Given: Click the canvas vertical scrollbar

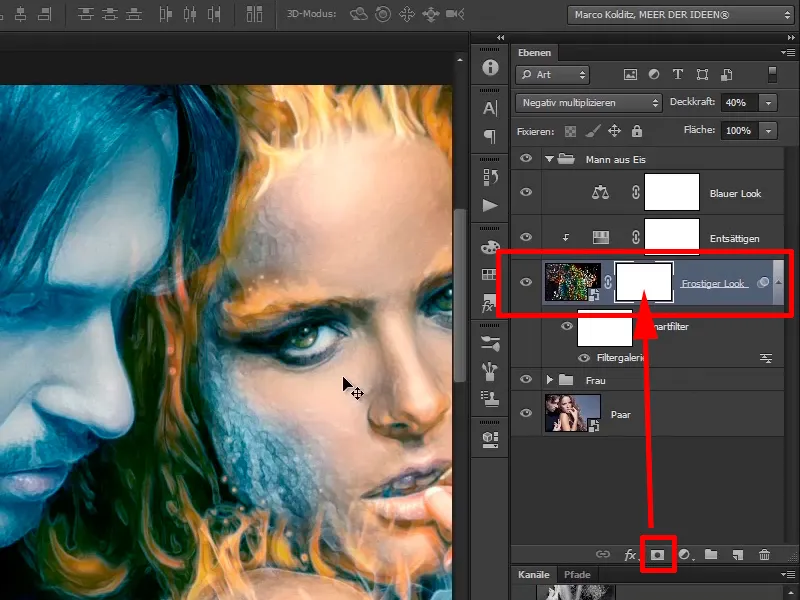Looking at the screenshot, I should click(x=460, y=295).
